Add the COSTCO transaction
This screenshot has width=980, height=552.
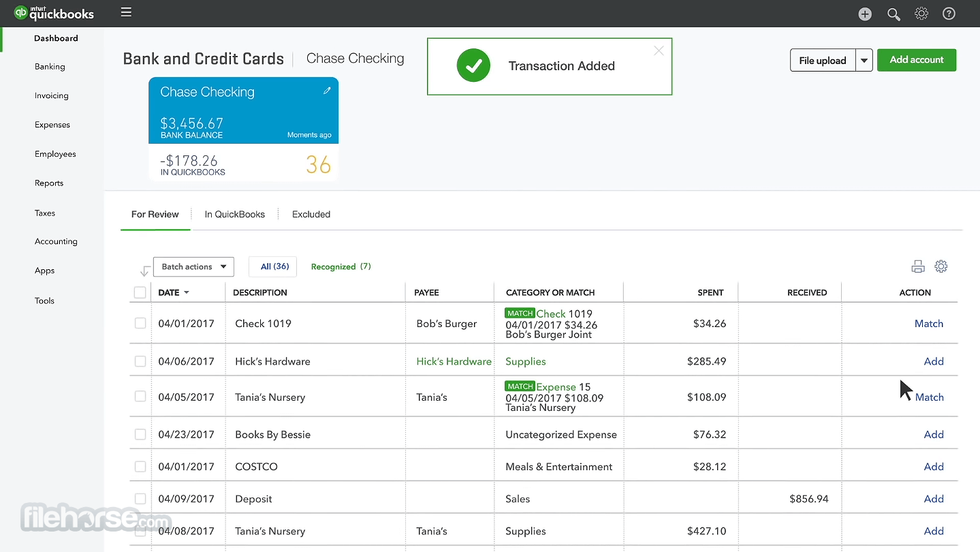(934, 467)
